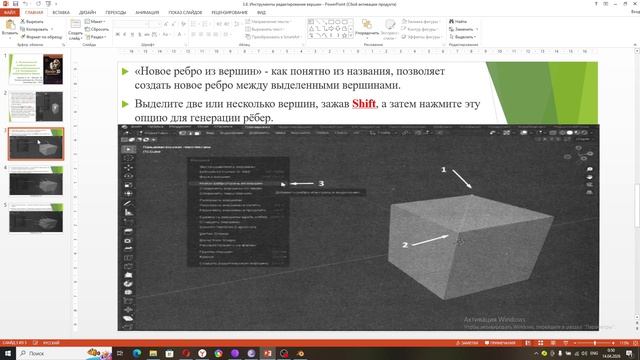
Task: Reset slide layout with Сбросить
Action: click(97, 29)
